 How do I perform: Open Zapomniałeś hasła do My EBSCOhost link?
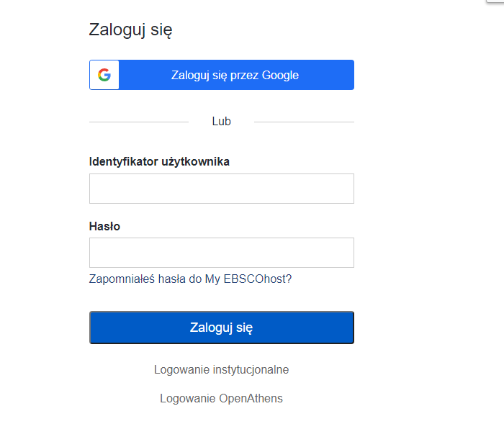[190, 279]
